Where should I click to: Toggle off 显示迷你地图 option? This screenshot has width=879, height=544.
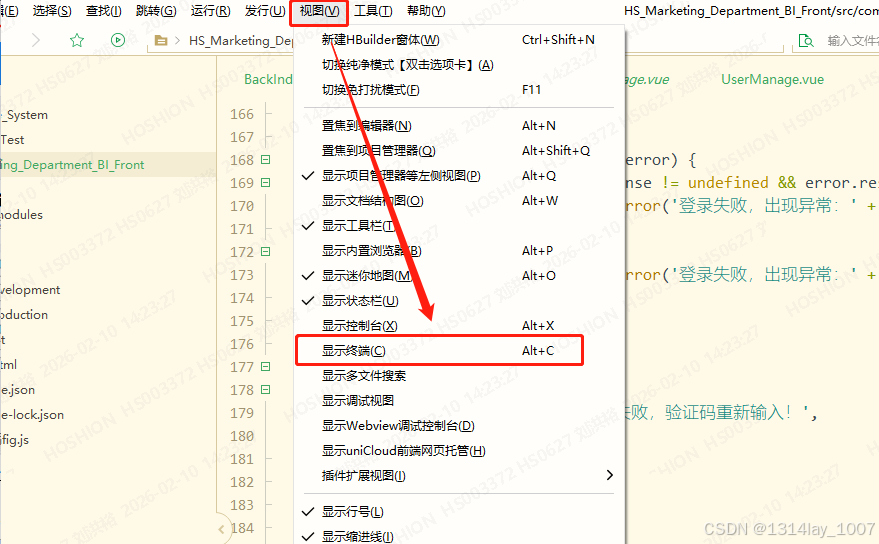click(x=366, y=276)
